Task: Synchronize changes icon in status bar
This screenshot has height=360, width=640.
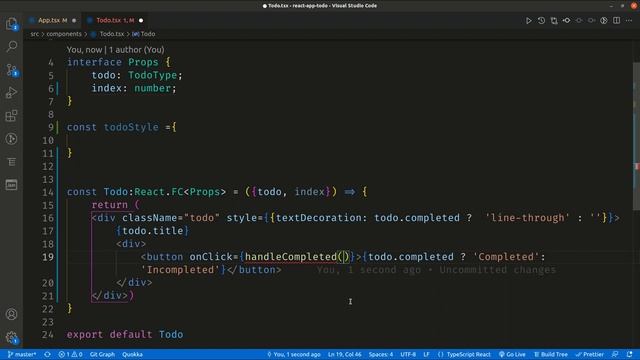Action: (47, 354)
